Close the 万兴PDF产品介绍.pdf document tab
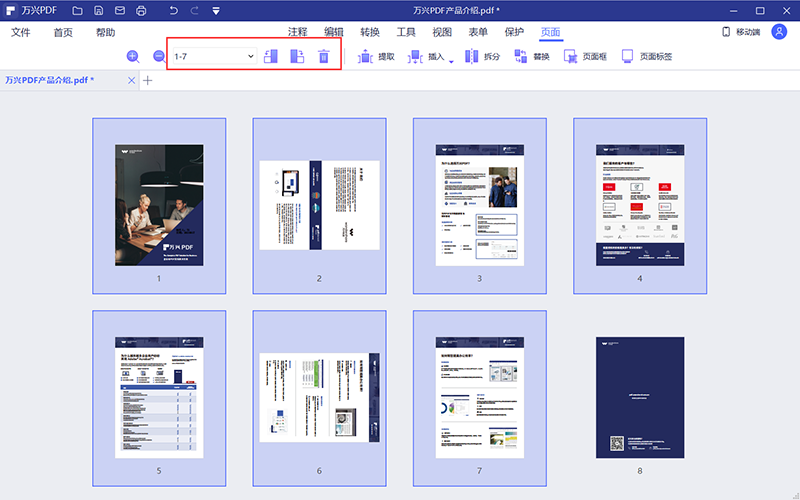Screen dimensions: 800x500 click(x=131, y=80)
